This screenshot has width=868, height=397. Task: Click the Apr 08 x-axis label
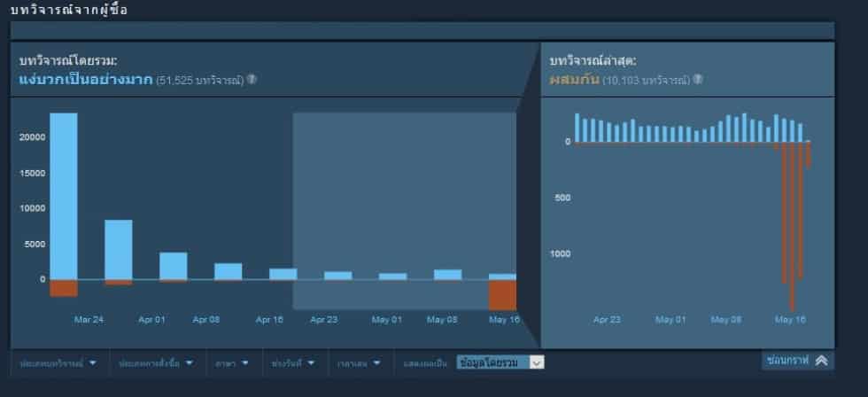(x=205, y=320)
